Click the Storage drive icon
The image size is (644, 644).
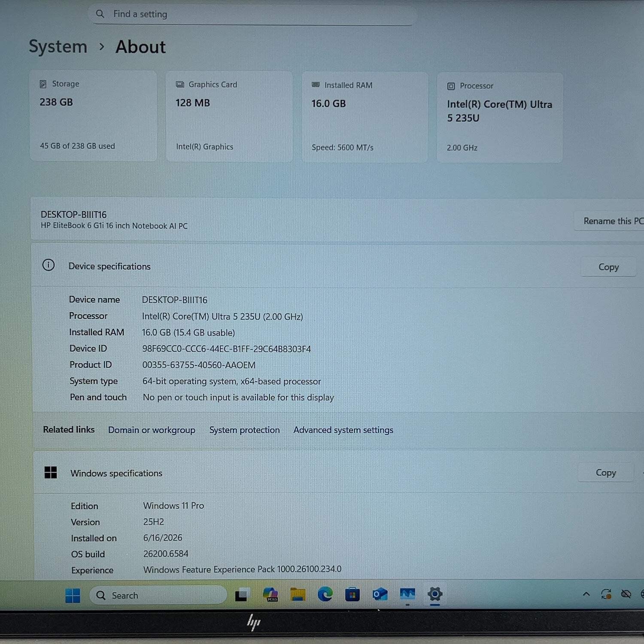[43, 84]
